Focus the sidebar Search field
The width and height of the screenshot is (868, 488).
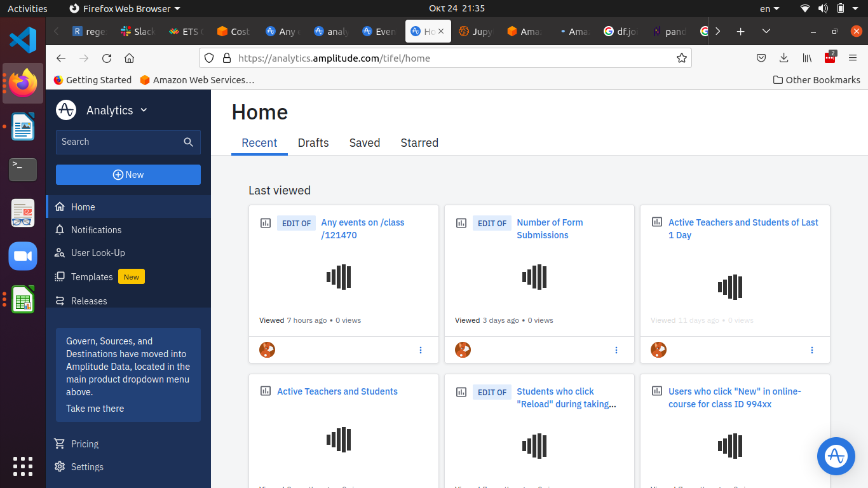pyautogui.click(x=128, y=142)
